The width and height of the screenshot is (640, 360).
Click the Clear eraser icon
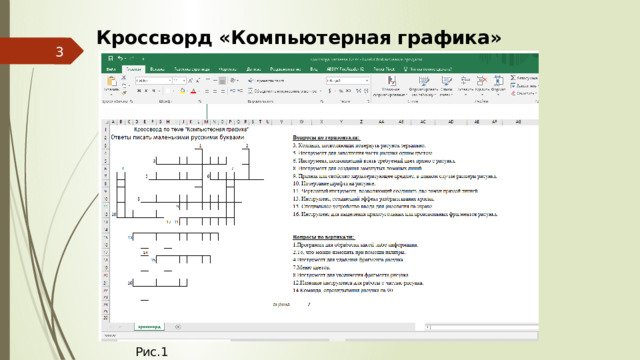point(513,93)
